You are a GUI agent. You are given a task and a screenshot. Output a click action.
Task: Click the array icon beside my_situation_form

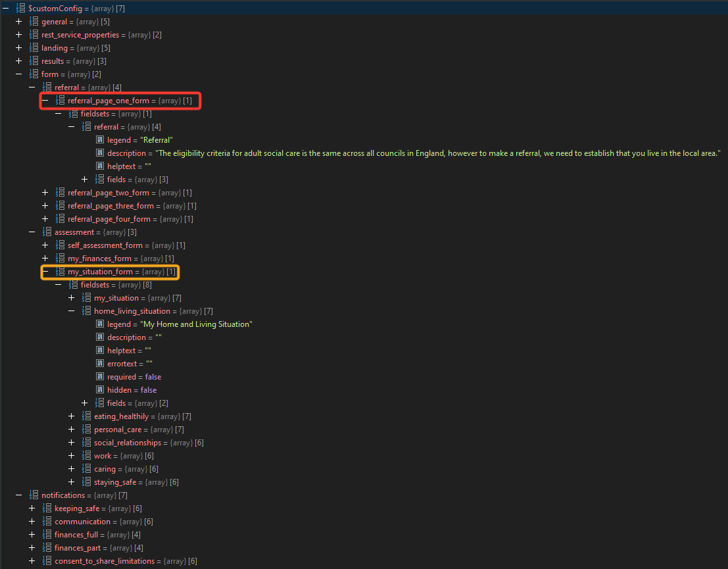click(x=60, y=272)
